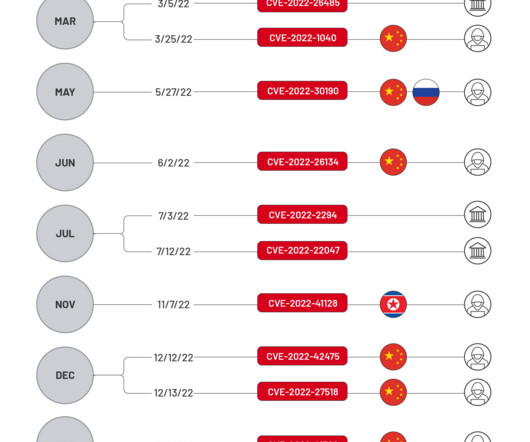Click the hacker icon on the 11/7/22 row
Screen dimensions: 530x442
pos(478,304)
